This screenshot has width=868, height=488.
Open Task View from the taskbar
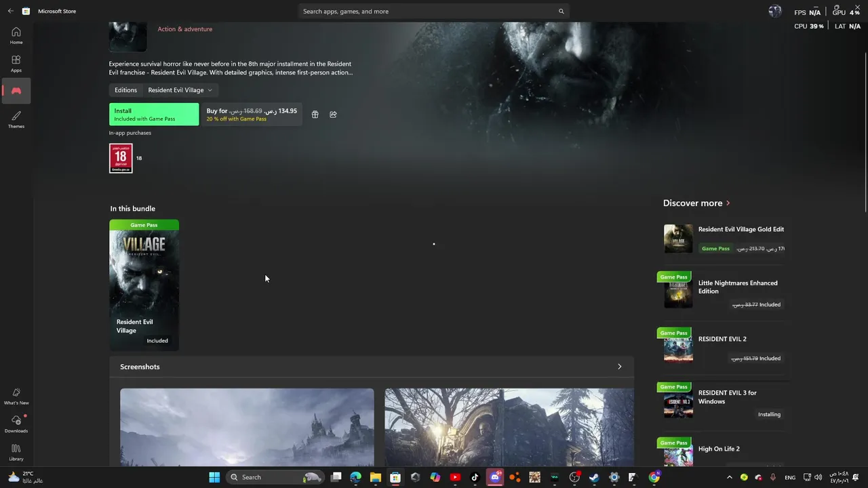pyautogui.click(x=336, y=477)
